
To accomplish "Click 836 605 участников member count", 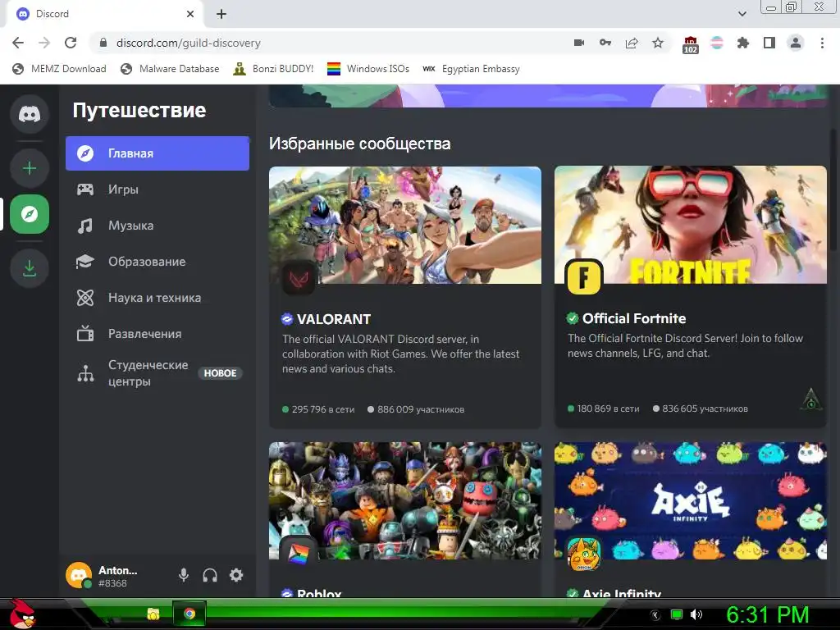I will (701, 409).
